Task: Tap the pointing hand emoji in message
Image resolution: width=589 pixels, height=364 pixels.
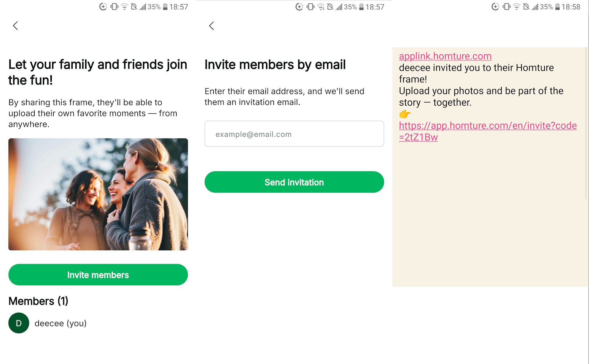Action: point(405,114)
